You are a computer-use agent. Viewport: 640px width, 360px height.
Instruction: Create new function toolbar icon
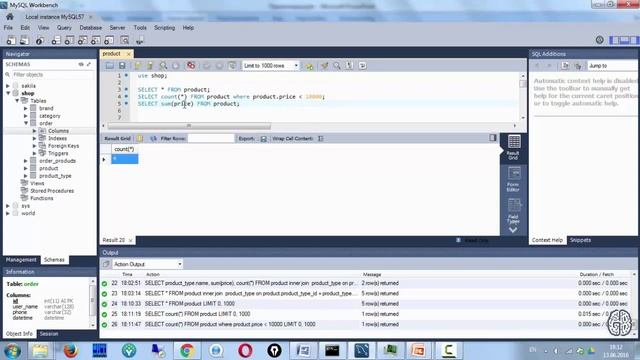coord(109,40)
